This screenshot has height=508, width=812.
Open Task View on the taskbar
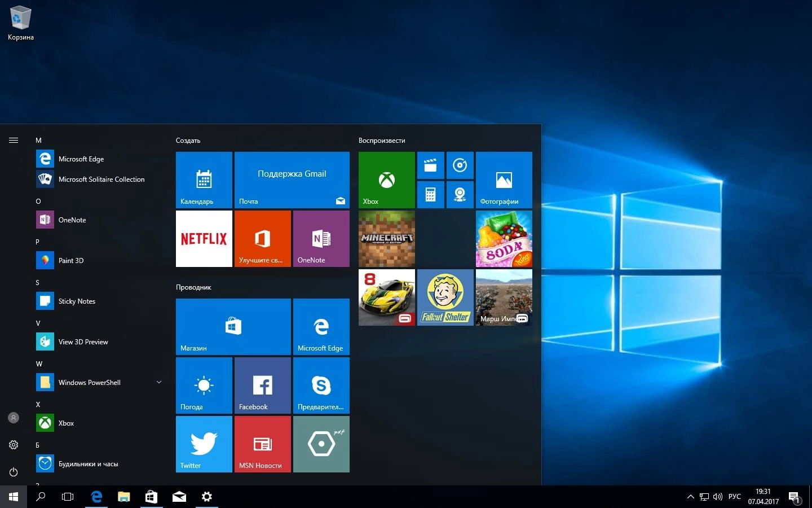click(68, 497)
